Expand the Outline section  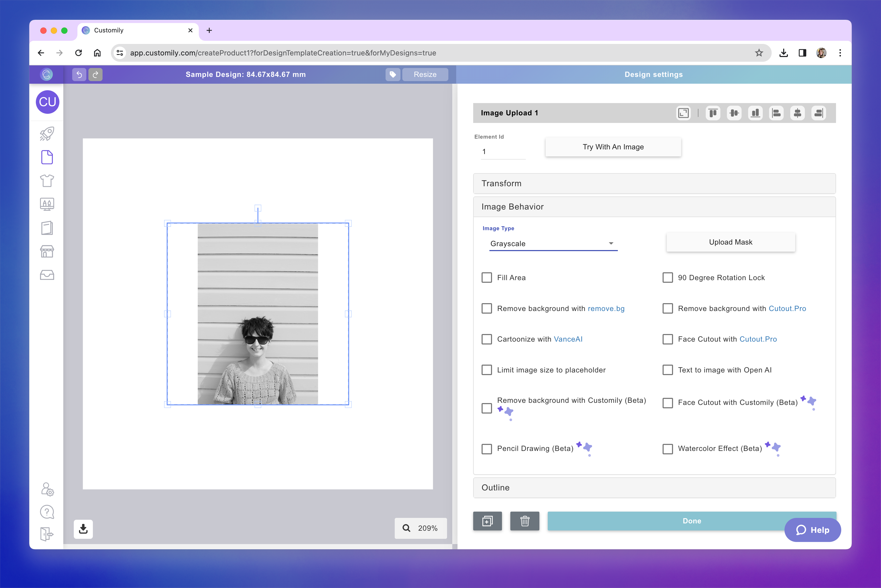(x=654, y=488)
